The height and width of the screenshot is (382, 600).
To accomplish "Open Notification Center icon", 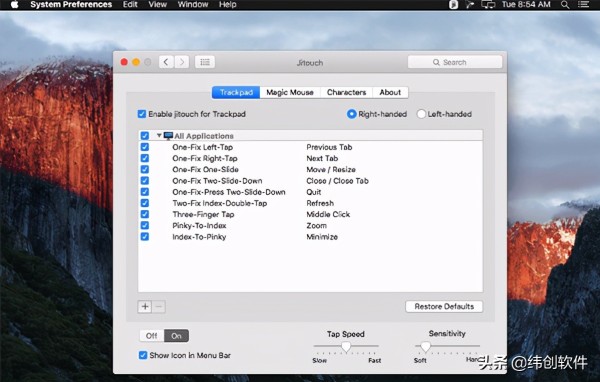I will (583, 5).
